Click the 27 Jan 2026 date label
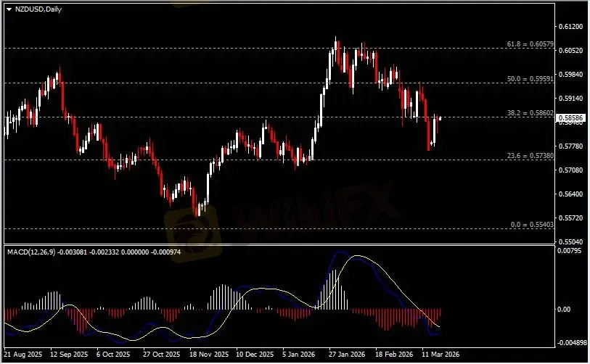Viewport: 590px width, 364px height. coord(345,356)
